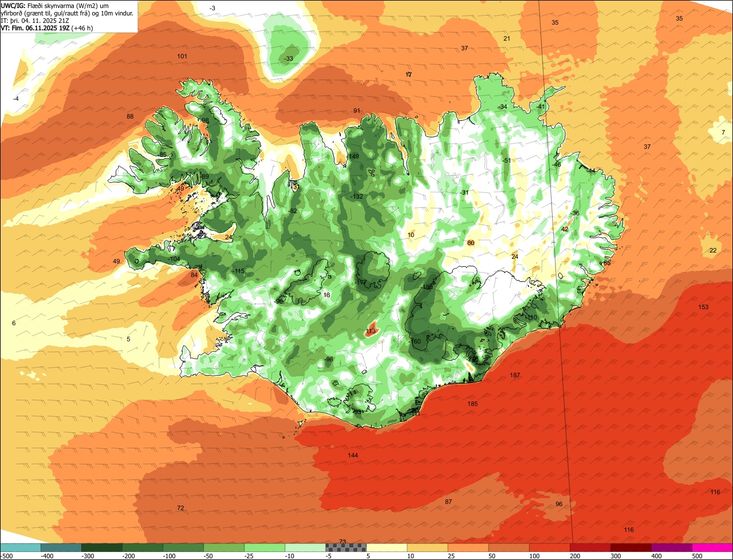This screenshot has height=560, width=733.
Task: Click the map value '-41'
Action: pyautogui.click(x=541, y=107)
